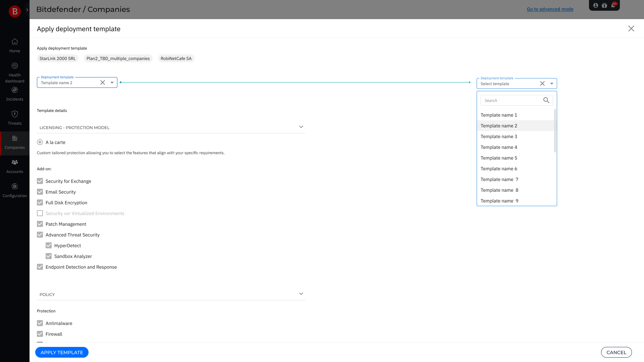
Task: Toggle Full Disk Encryption checkbox
Action: point(40,202)
